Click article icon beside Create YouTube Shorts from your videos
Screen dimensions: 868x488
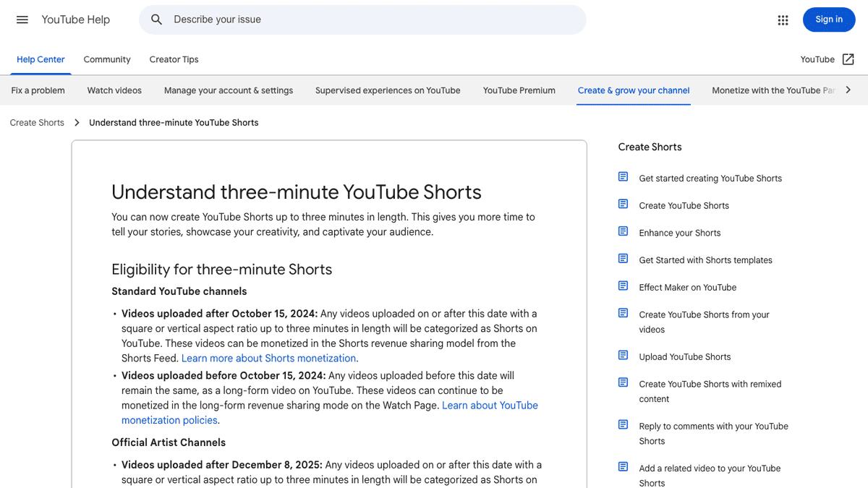[x=623, y=313]
